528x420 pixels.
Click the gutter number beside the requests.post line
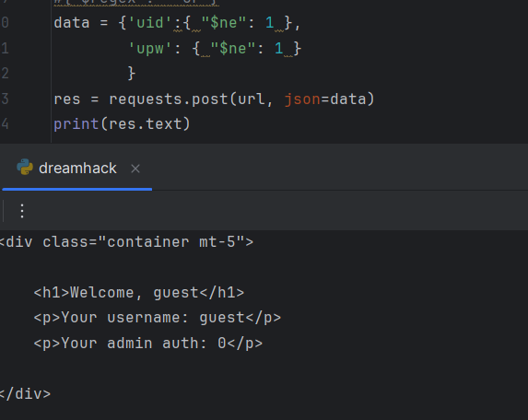coord(5,99)
